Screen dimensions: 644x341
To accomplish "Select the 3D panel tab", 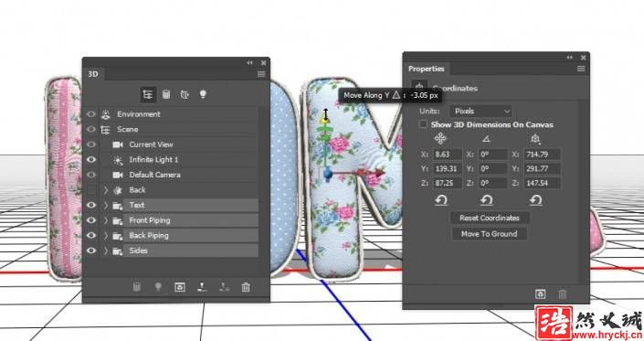I will [93, 74].
